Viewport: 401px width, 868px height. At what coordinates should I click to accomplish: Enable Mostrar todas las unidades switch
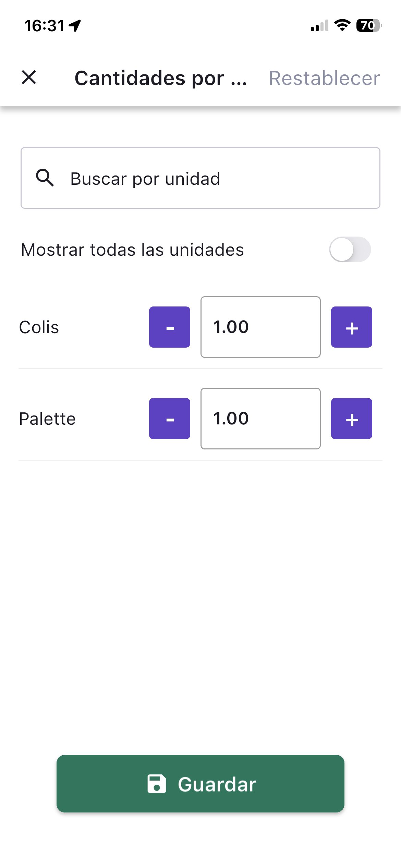350,250
